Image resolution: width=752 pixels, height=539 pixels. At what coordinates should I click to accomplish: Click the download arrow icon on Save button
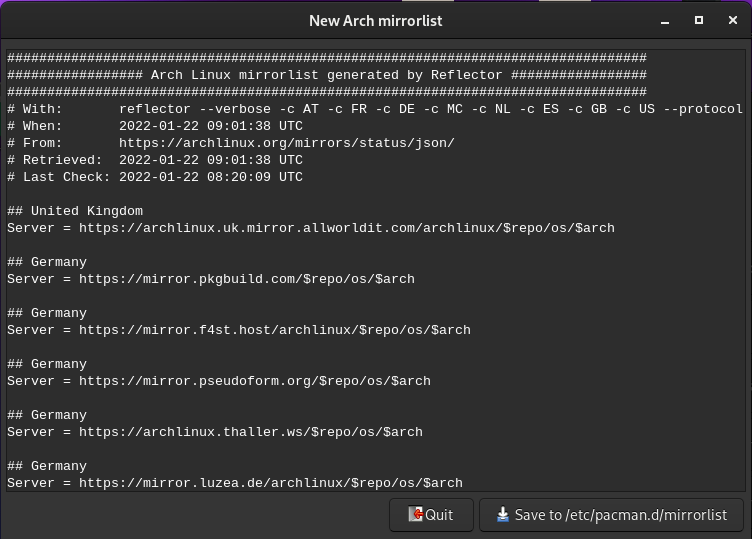tap(502, 515)
